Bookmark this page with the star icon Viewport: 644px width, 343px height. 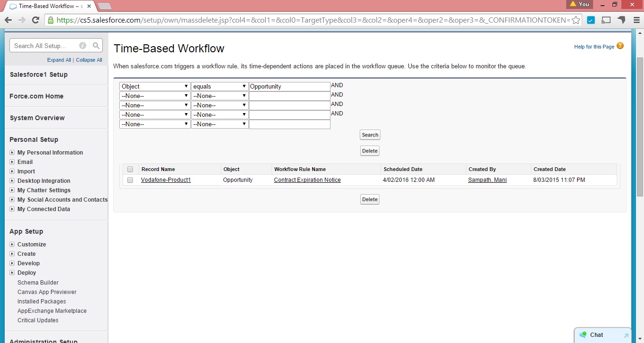click(576, 20)
